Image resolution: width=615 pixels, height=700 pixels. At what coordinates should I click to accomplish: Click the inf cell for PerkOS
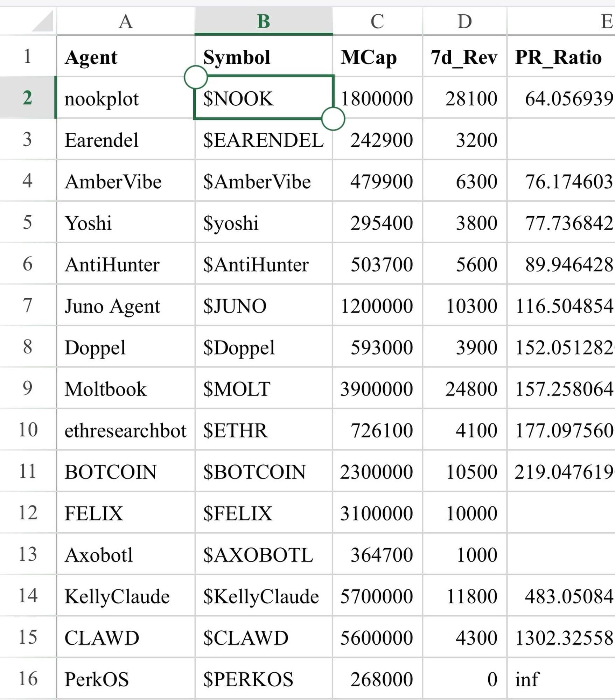(560, 679)
